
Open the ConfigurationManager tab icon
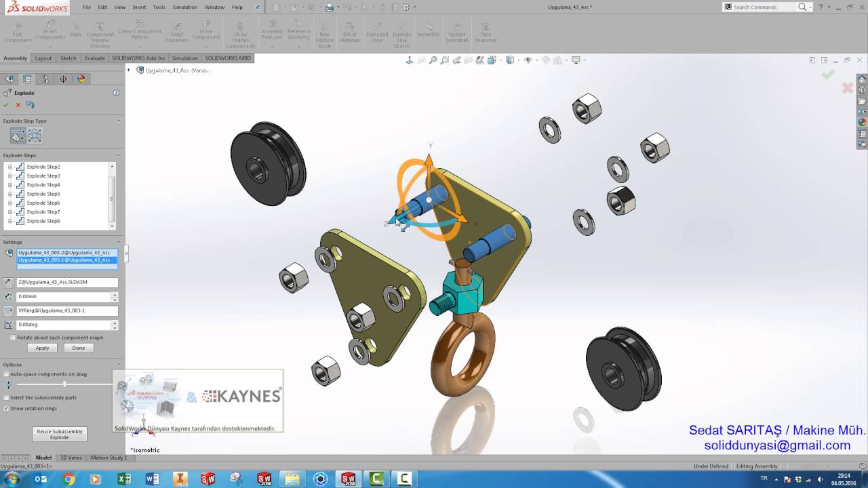(45, 79)
